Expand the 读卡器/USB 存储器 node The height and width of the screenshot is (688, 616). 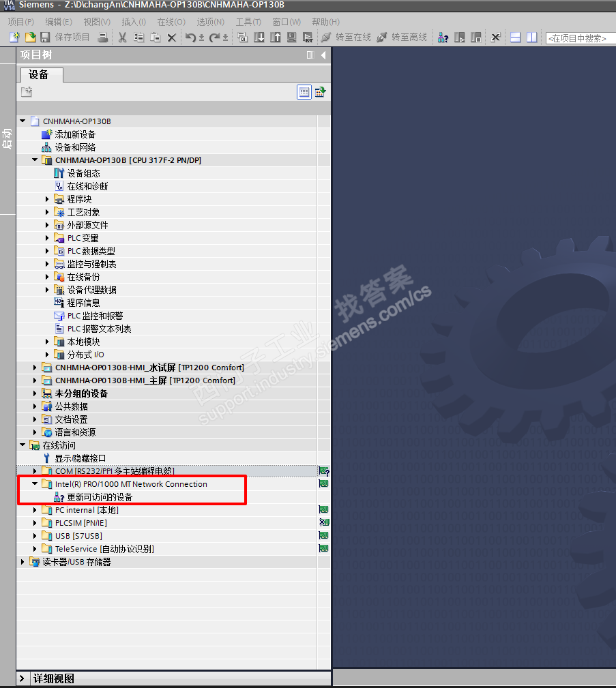click(x=23, y=562)
